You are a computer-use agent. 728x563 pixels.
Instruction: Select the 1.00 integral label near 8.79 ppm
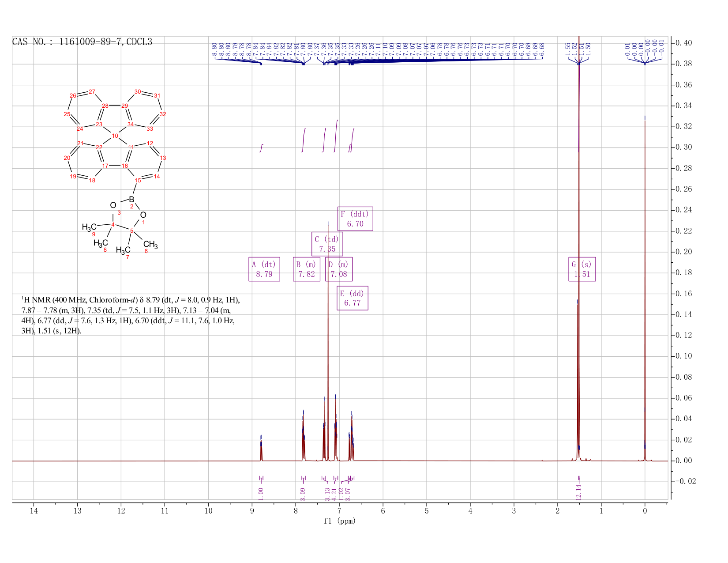[x=261, y=494]
